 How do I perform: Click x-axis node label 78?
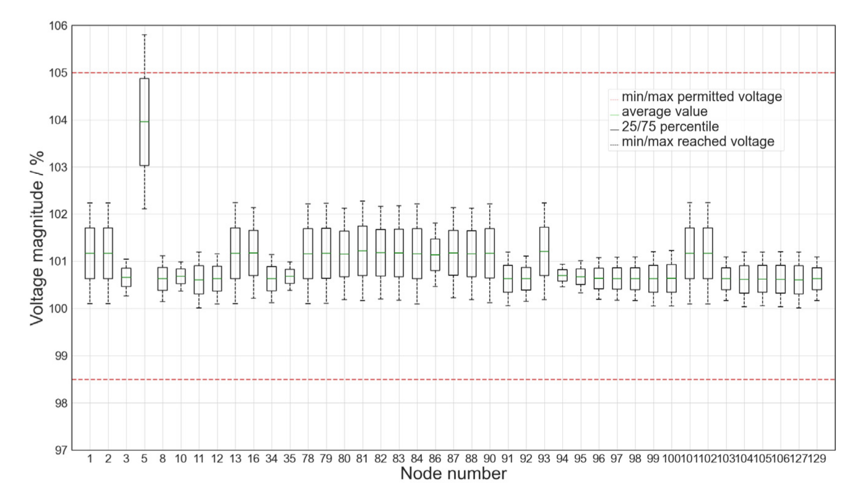click(308, 459)
